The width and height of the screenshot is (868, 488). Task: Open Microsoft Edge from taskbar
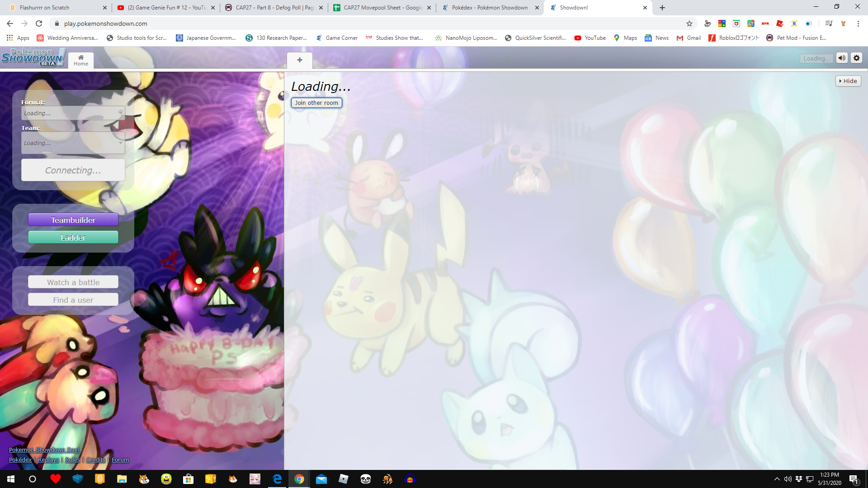tap(277, 479)
